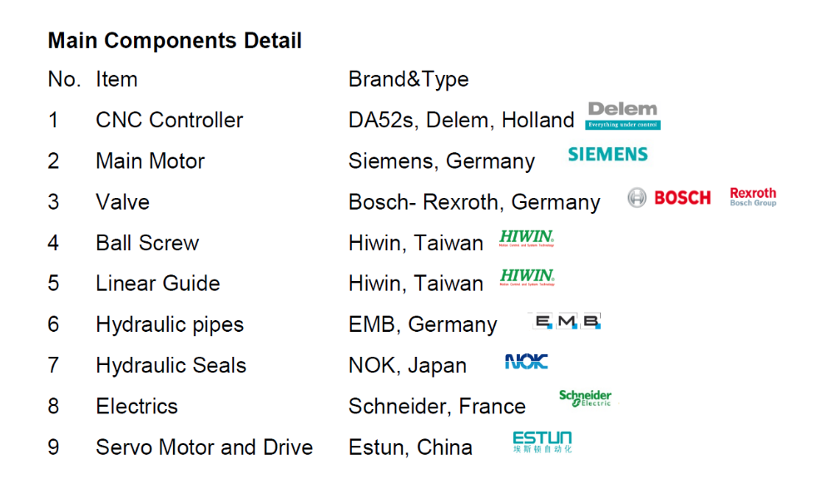
Task: Click the Siemens logo
Action: (x=607, y=155)
